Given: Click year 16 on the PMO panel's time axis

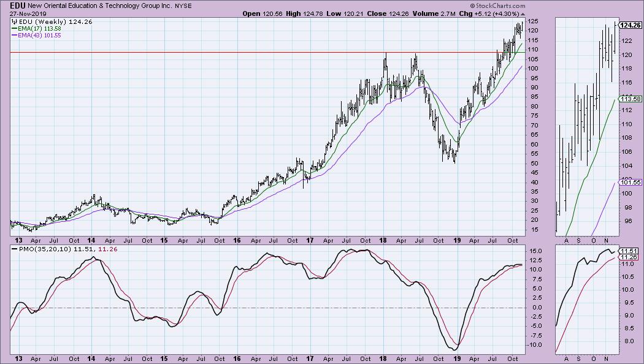Looking at the screenshot, I should [237, 358].
